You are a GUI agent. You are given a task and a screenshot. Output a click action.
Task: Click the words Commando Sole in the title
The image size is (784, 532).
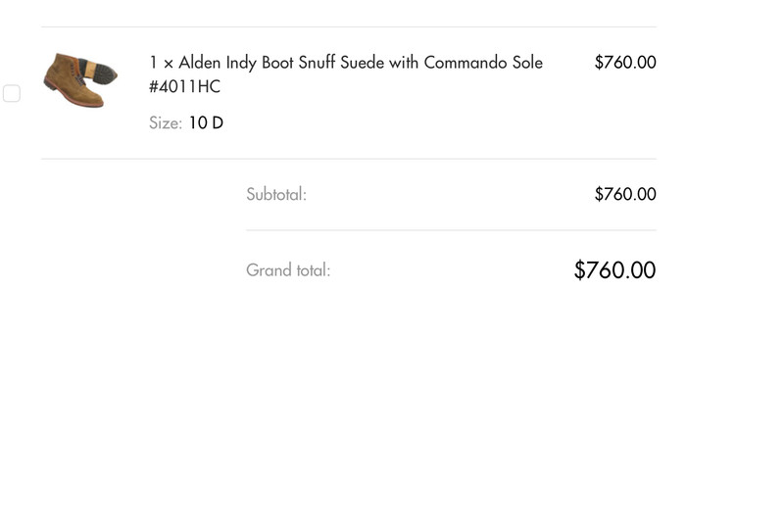(483, 63)
